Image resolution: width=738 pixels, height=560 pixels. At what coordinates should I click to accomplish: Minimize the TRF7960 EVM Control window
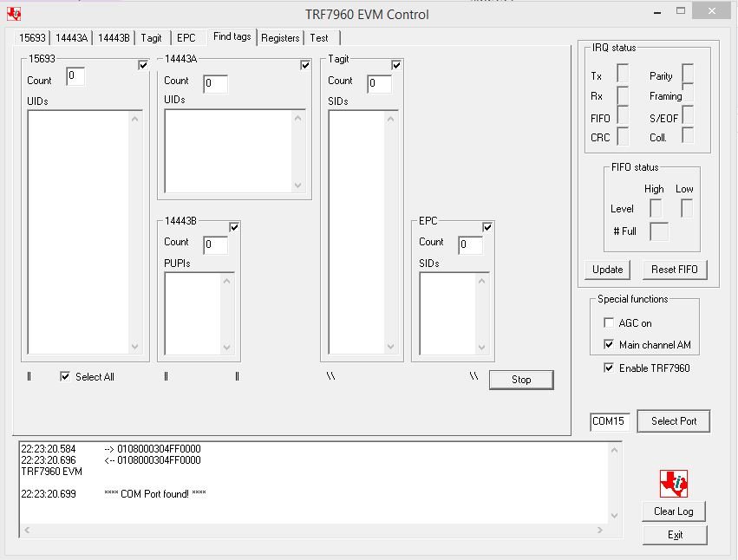coord(657,12)
